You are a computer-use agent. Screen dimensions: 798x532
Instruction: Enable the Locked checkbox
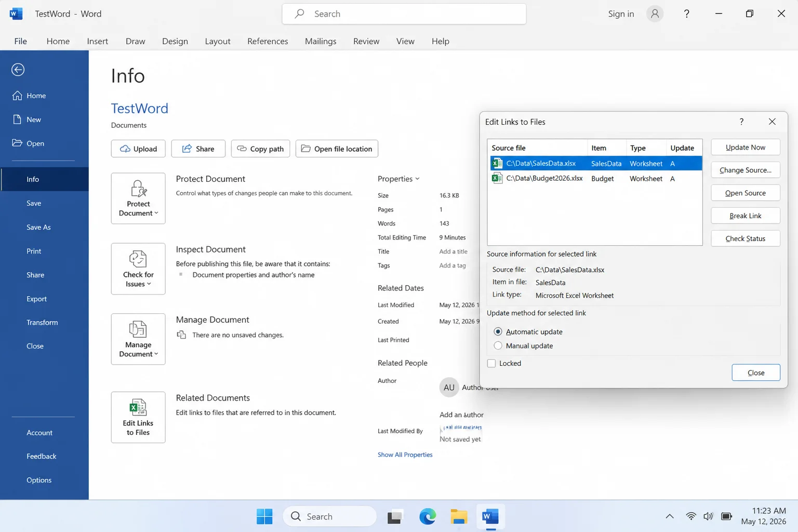click(x=491, y=363)
